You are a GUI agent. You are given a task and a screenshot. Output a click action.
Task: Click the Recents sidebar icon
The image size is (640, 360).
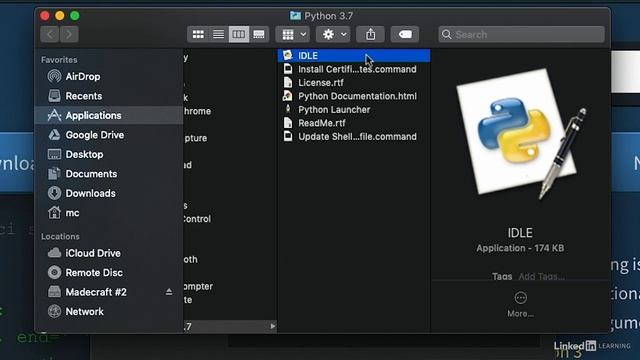click(x=54, y=96)
